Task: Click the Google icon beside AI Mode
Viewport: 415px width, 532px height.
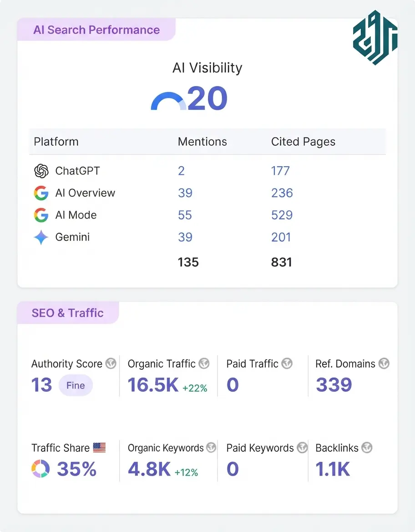Action: [x=41, y=215]
